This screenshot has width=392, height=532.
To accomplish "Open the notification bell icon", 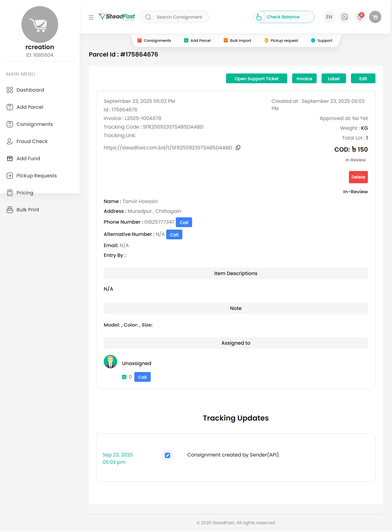I will pyautogui.click(x=360, y=17).
